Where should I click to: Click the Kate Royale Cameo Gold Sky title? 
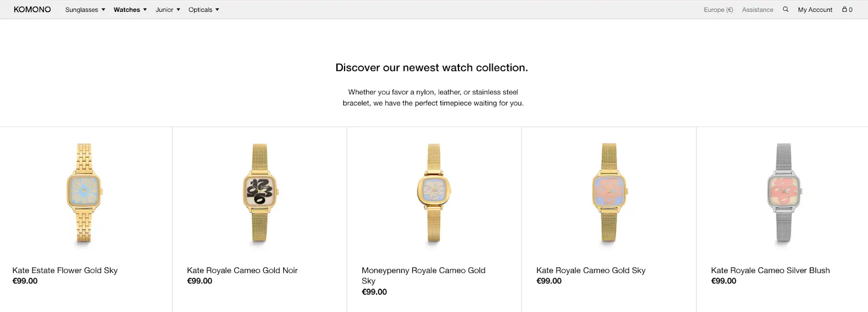click(591, 270)
